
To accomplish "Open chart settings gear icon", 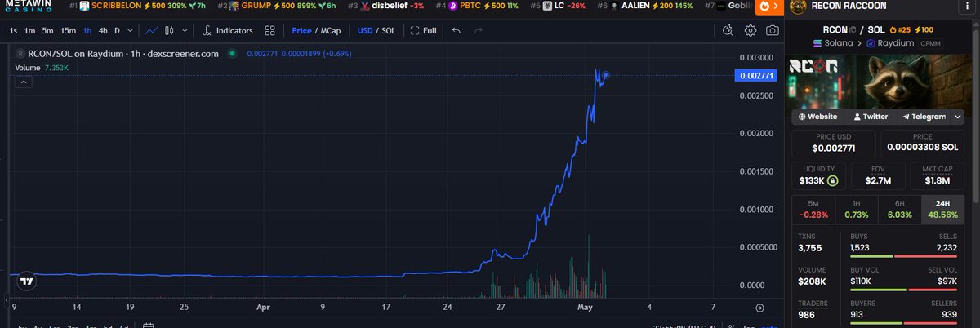I will tap(751, 31).
